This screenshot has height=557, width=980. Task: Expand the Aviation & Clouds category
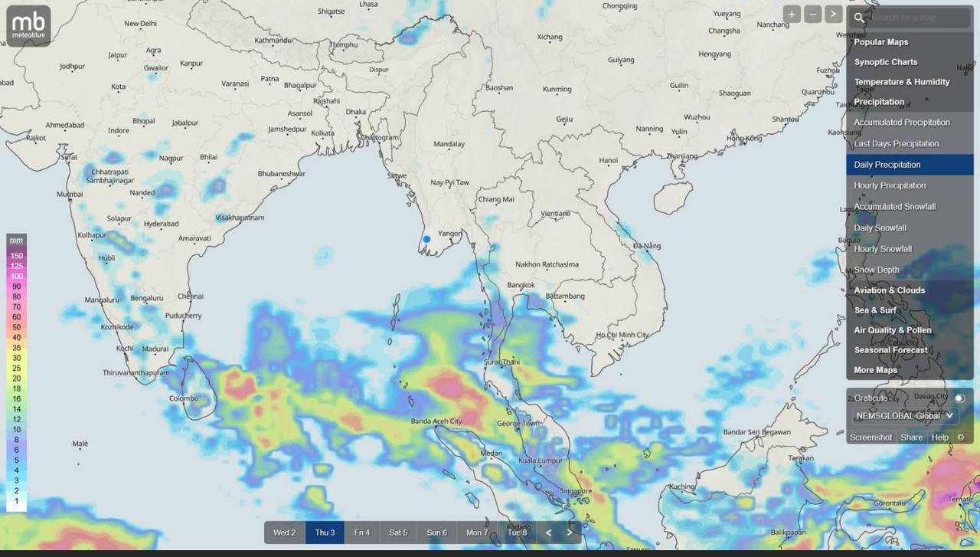click(889, 290)
